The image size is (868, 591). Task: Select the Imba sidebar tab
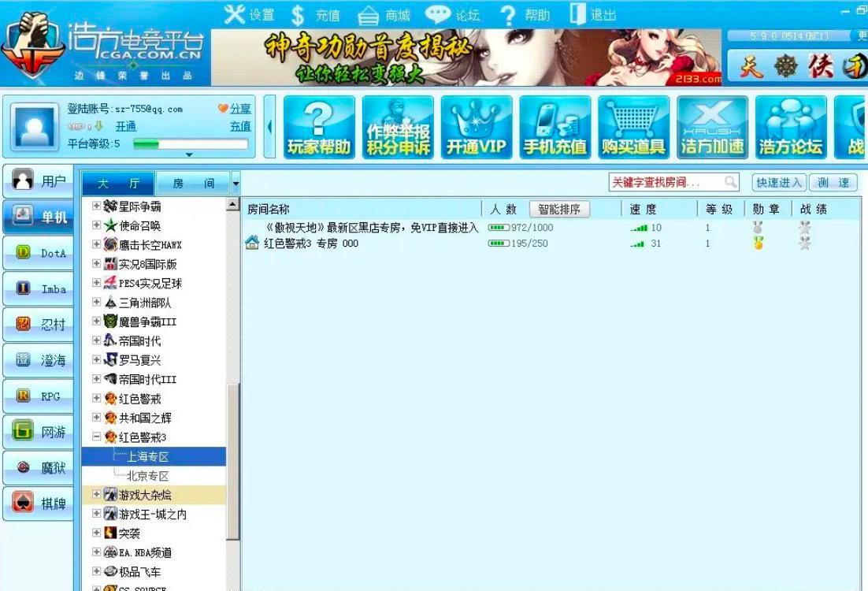[x=38, y=288]
